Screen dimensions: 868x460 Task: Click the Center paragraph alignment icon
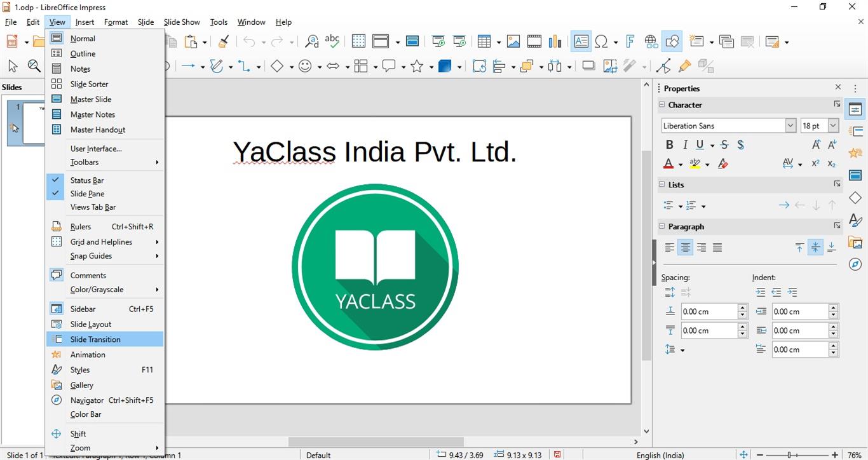(x=685, y=248)
